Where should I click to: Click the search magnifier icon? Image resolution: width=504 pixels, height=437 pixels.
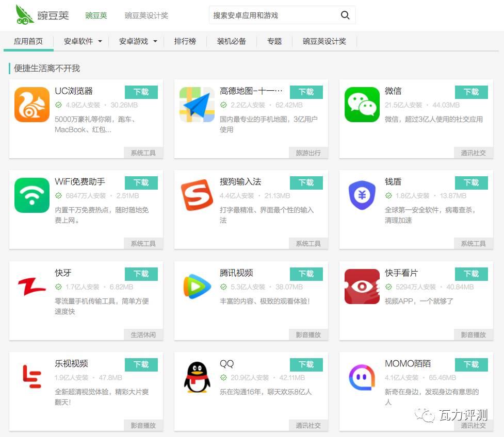pyautogui.click(x=345, y=15)
